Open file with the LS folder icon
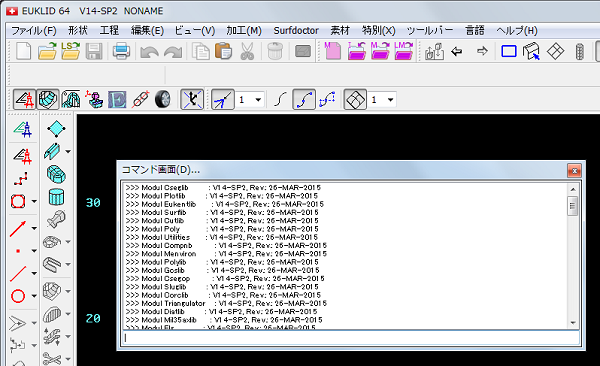The height and width of the screenshot is (366, 600). tap(70, 51)
